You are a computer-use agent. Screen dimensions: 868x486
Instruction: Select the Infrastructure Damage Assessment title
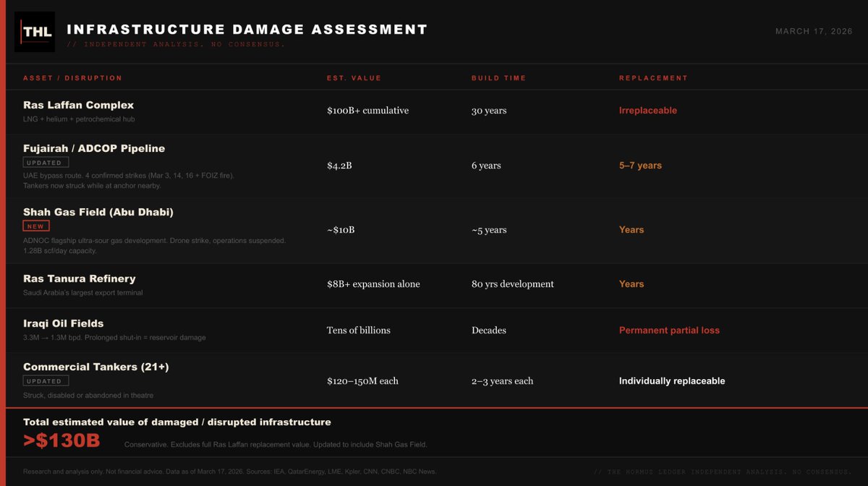click(x=247, y=30)
